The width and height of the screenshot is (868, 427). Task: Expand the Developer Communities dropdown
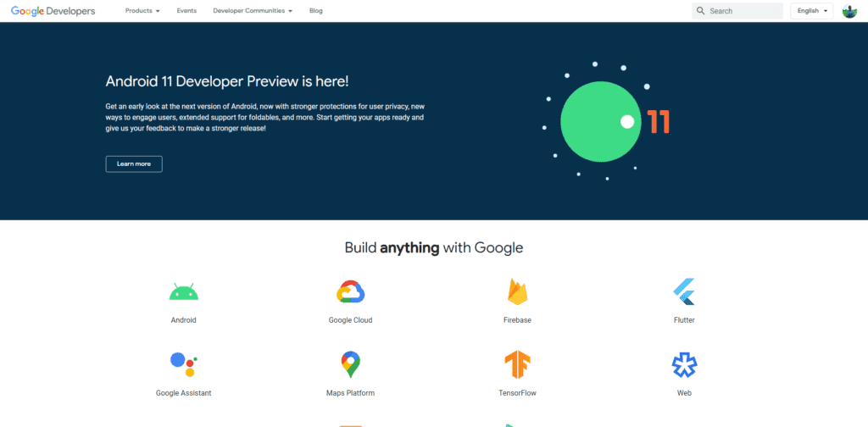point(253,10)
